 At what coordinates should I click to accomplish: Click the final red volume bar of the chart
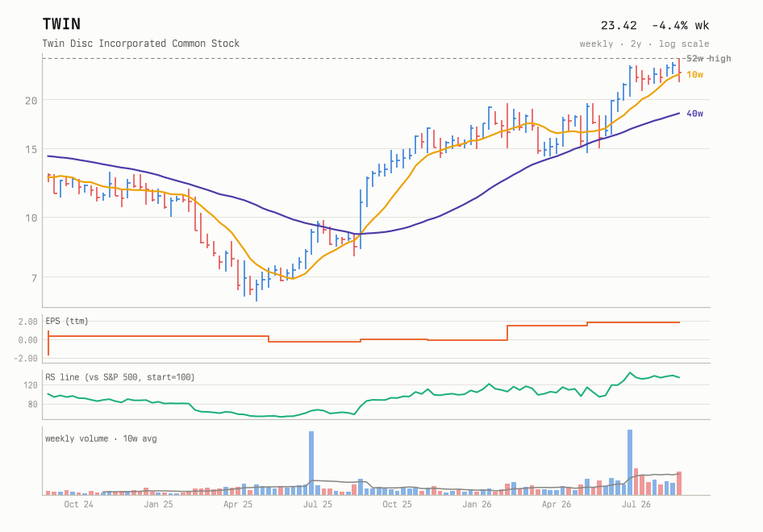[x=679, y=484]
